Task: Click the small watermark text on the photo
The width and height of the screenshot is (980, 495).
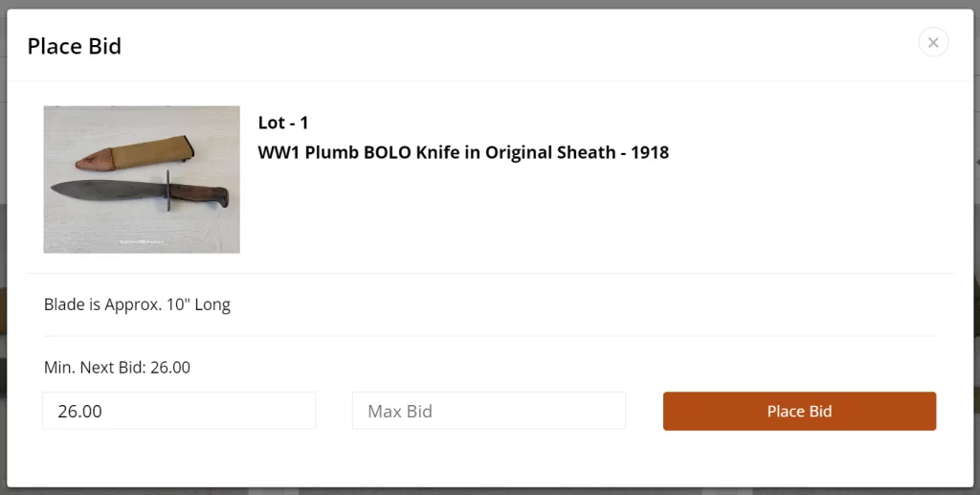Action: pyautogui.click(x=141, y=241)
